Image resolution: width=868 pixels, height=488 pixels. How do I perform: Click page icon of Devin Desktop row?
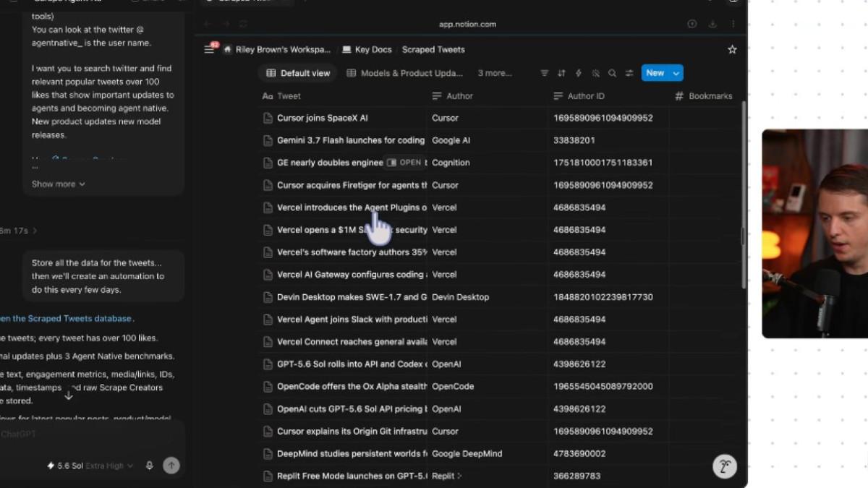point(268,297)
